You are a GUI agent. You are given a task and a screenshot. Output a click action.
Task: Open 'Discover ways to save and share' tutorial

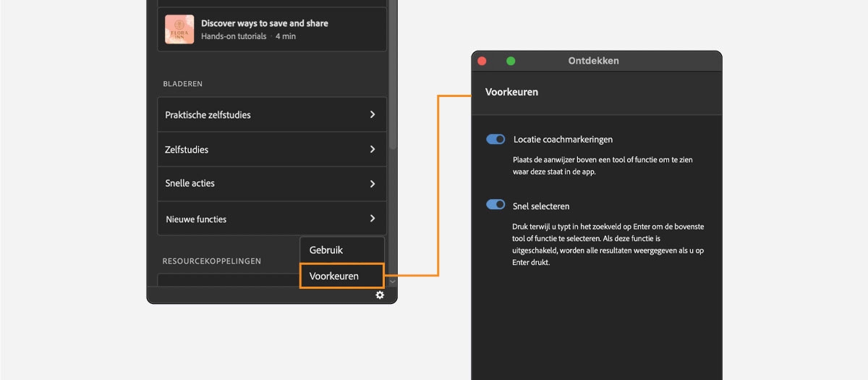click(x=264, y=24)
